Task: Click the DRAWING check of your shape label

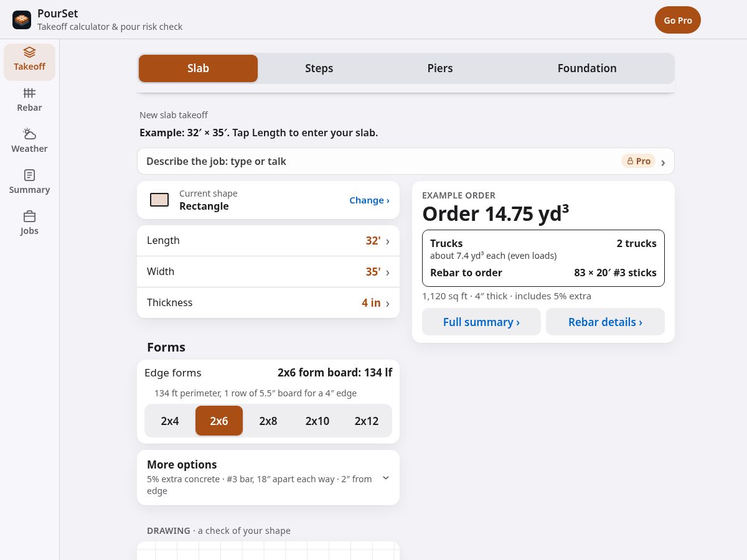Action: (x=218, y=531)
